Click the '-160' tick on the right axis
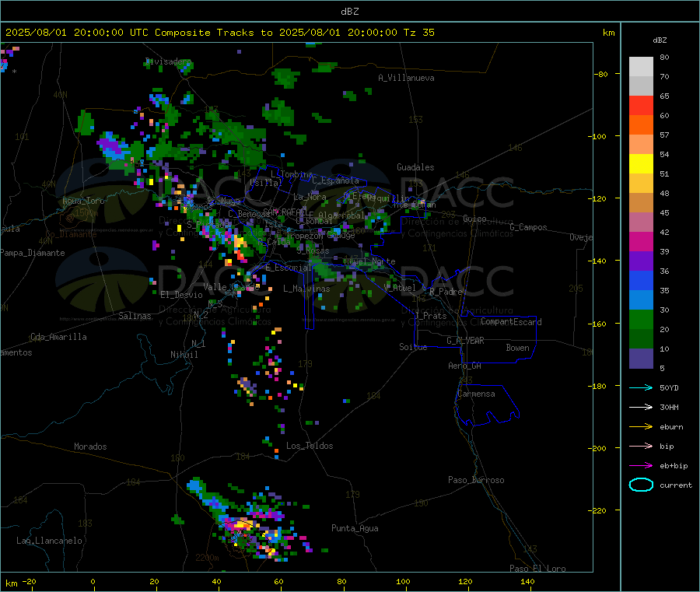The height and width of the screenshot is (592, 700). click(x=598, y=324)
